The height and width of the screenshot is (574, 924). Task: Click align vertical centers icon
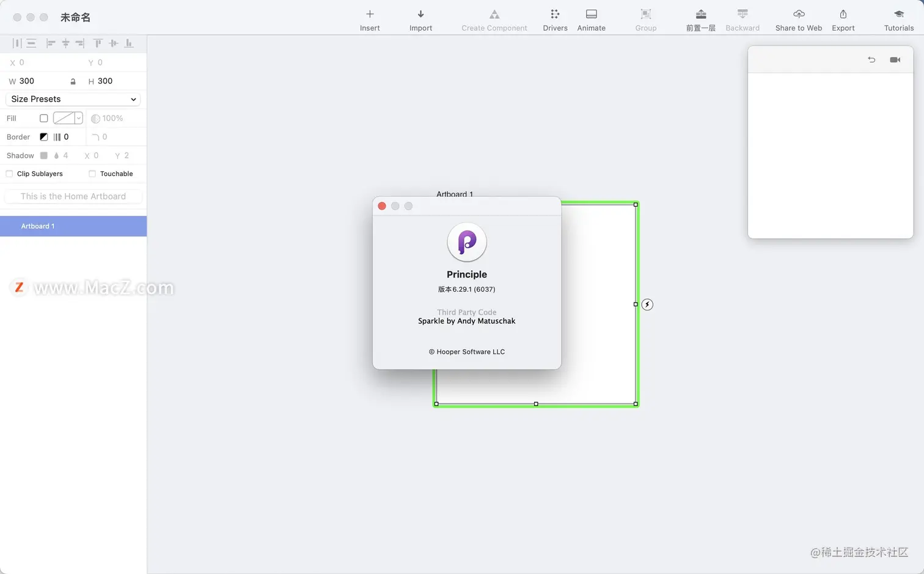point(113,43)
